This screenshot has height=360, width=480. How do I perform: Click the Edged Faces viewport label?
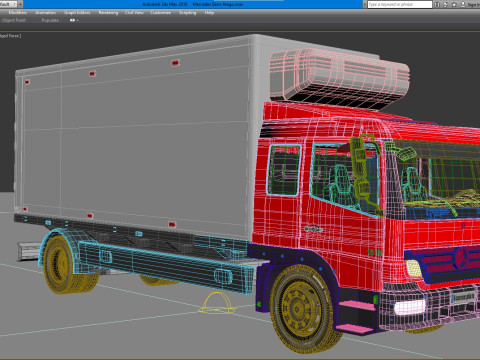[x=10, y=36]
